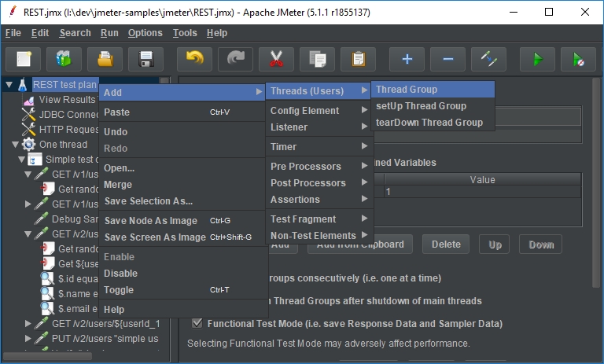This screenshot has width=604, height=364.
Task: Choose Save Screen As Image
Action: tap(182, 237)
